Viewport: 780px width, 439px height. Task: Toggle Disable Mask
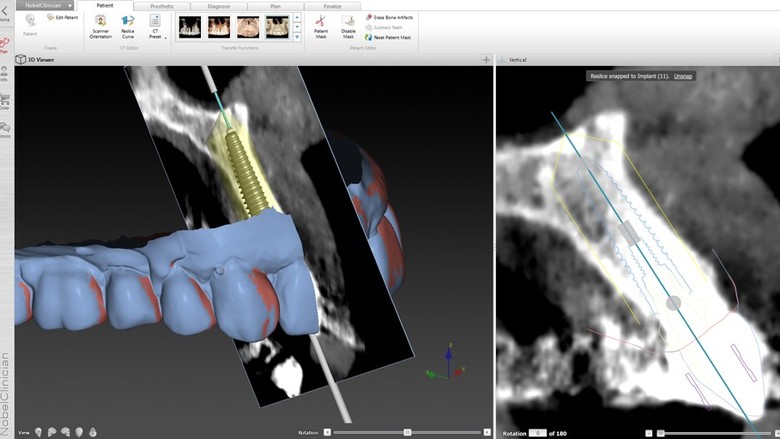[348, 22]
